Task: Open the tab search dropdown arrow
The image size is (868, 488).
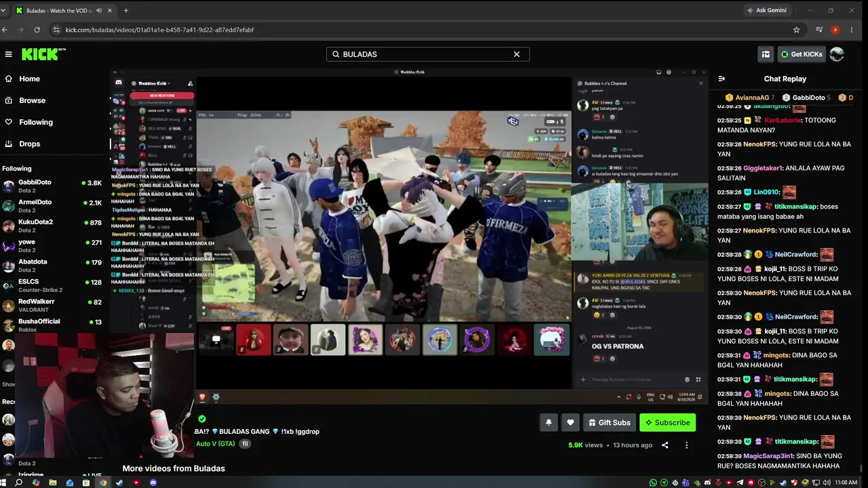Action: tap(4, 10)
